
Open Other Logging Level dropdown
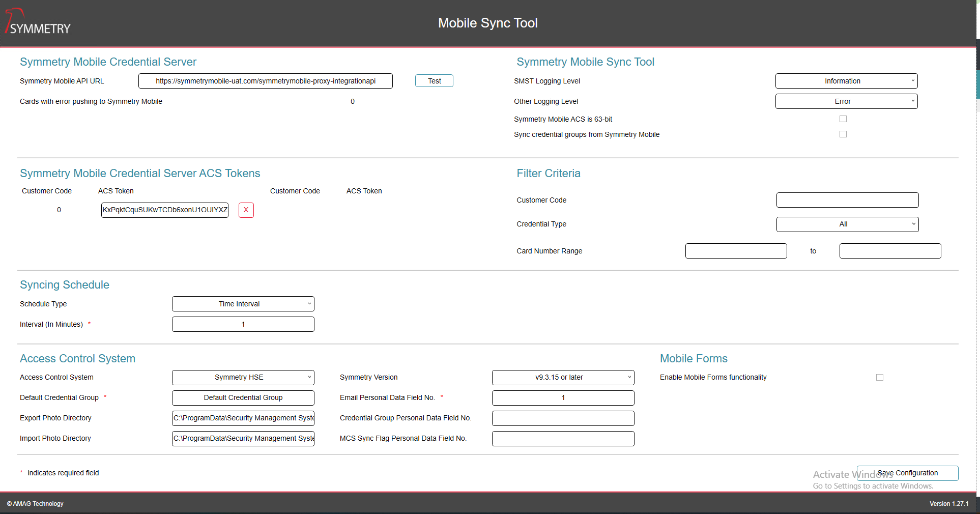coord(847,101)
